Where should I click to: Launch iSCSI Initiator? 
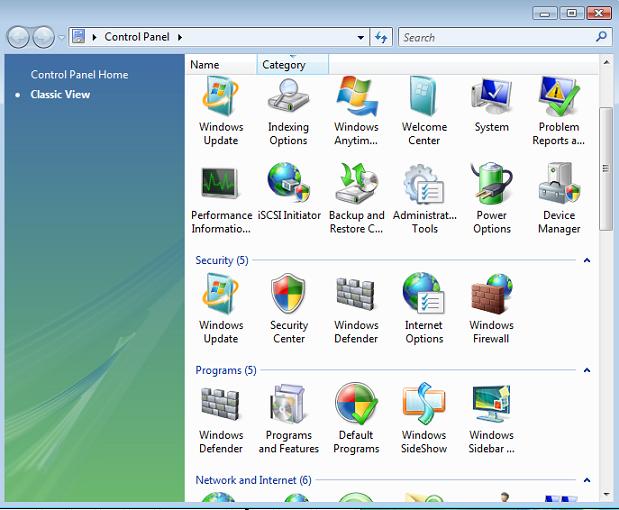click(289, 193)
